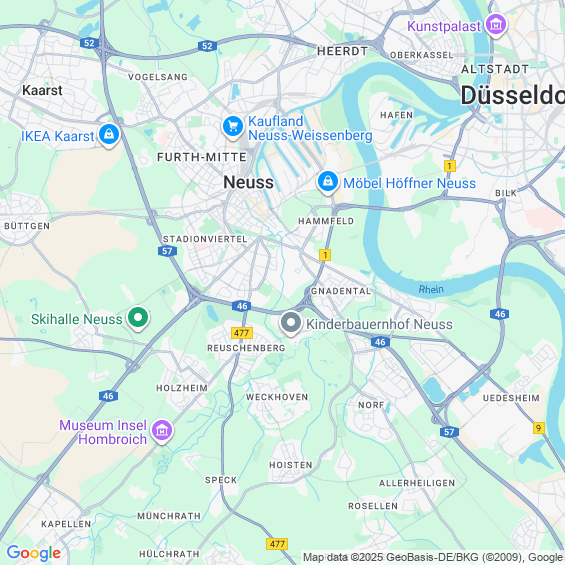Image resolution: width=565 pixels, height=565 pixels.
Task: Click the Skihalle Neuss text label
Action: pos(76,319)
